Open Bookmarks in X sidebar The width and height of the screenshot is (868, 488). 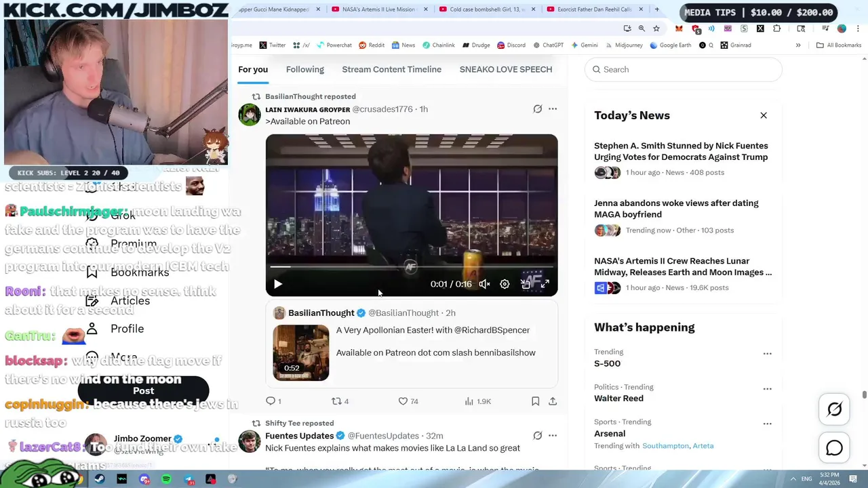(128, 272)
